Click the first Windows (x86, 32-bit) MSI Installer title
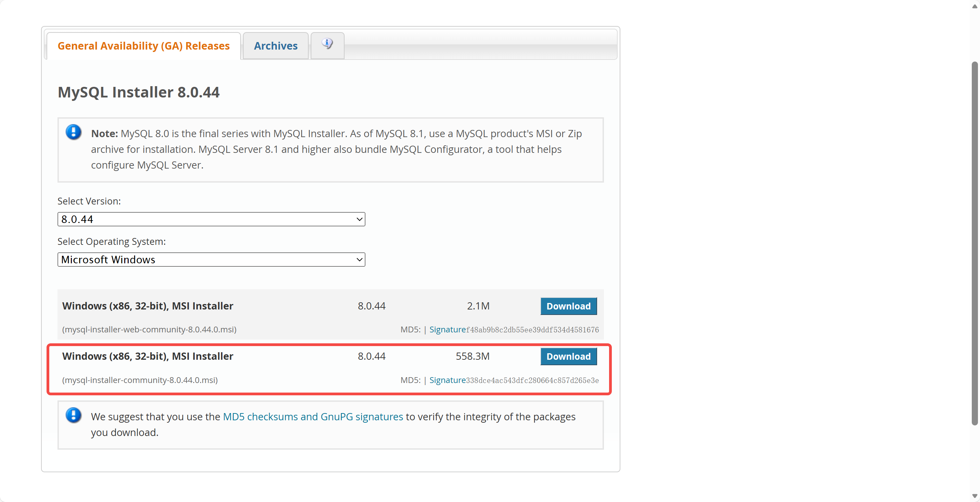Screen dimensions: 980x502 [147, 306]
